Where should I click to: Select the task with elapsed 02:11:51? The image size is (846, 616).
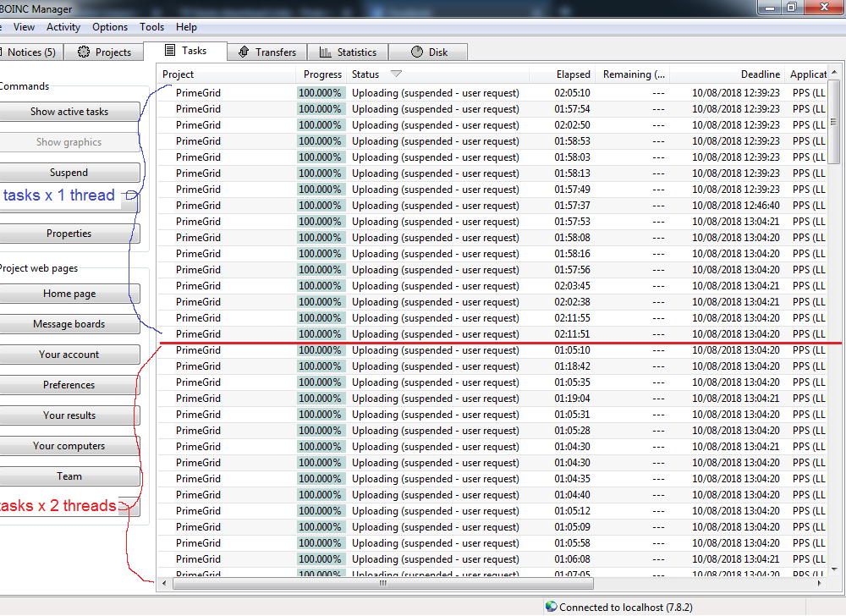[492, 334]
